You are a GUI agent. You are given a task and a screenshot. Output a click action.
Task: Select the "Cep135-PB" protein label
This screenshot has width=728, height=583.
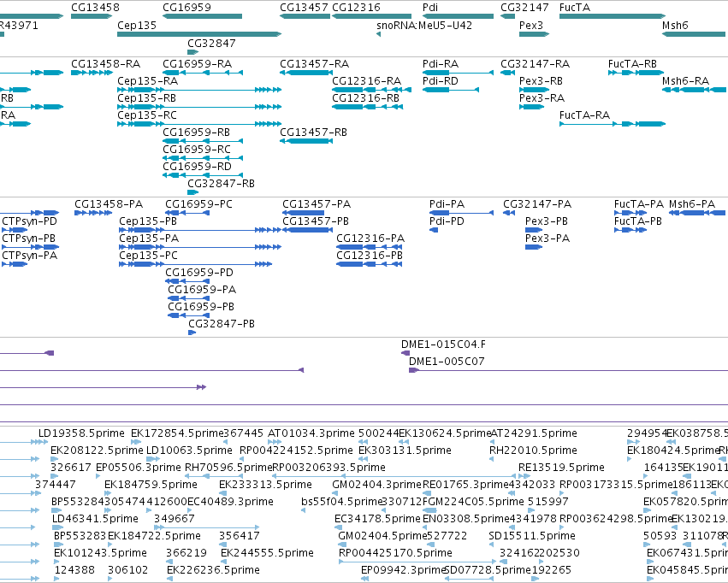(148, 221)
